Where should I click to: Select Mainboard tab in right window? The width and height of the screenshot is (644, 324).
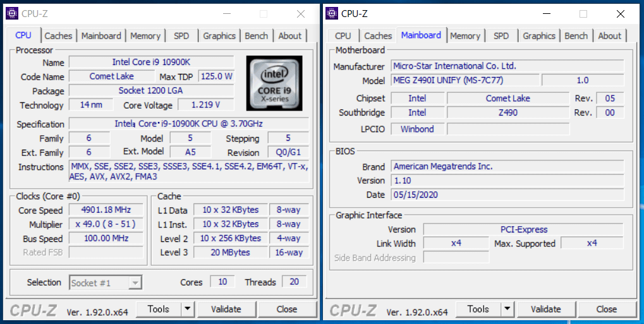tap(422, 35)
